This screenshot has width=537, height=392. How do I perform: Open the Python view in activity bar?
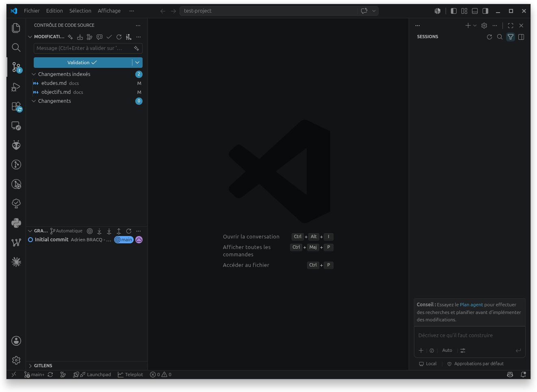(16, 223)
